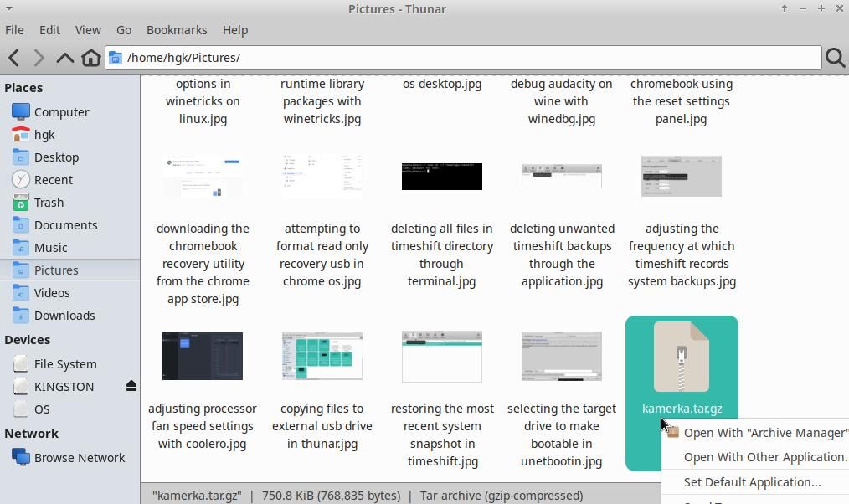The image size is (849, 504).
Task: Open the Music folder from the sidebar
Action: tap(51, 247)
